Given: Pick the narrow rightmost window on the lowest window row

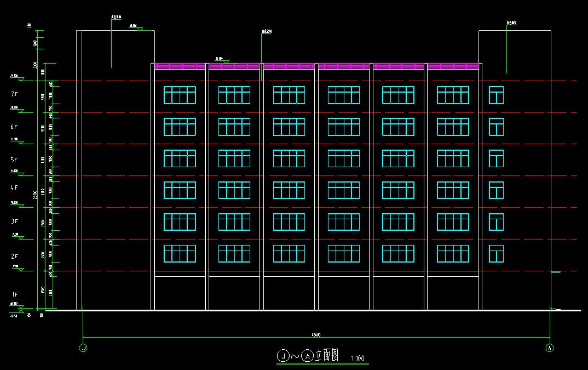Looking at the screenshot, I should pos(496,254).
